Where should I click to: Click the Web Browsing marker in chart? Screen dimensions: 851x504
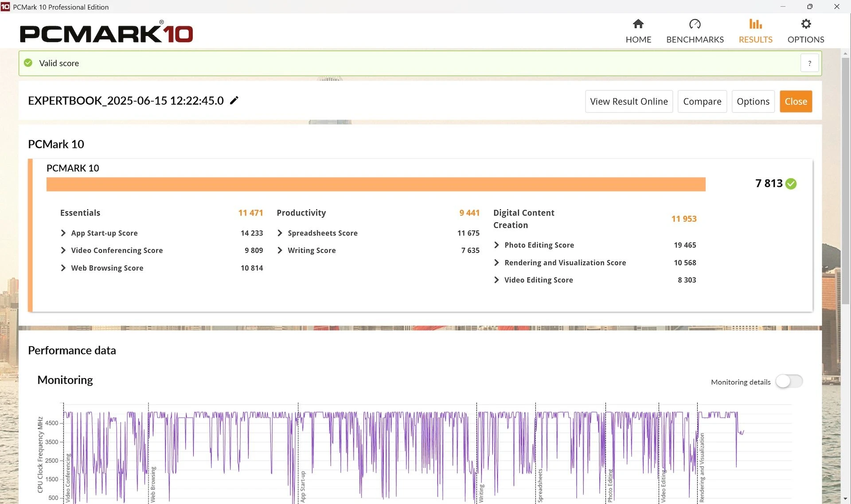point(153,484)
